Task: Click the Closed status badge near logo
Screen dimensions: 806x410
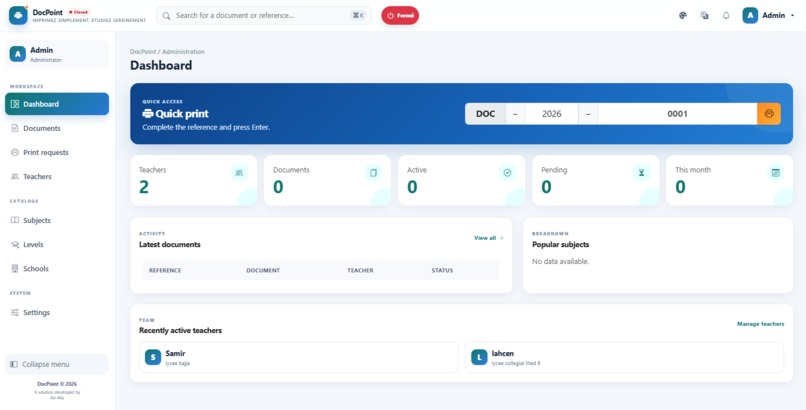Action: click(x=79, y=12)
